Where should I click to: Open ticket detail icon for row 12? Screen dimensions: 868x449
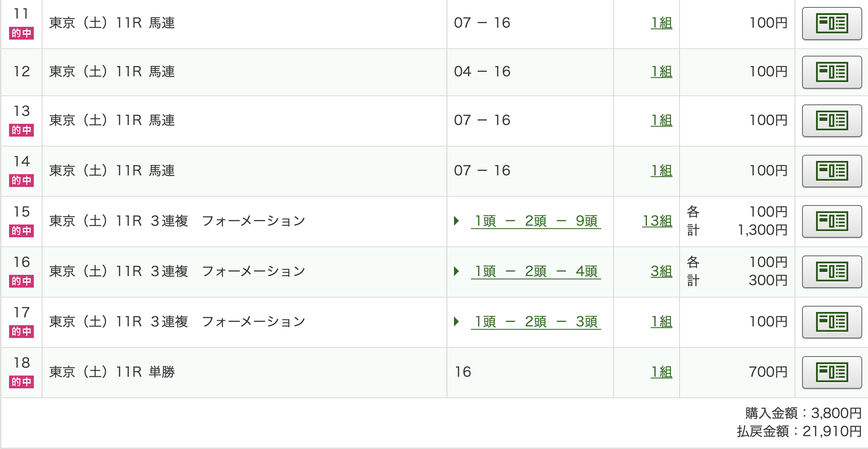(831, 72)
